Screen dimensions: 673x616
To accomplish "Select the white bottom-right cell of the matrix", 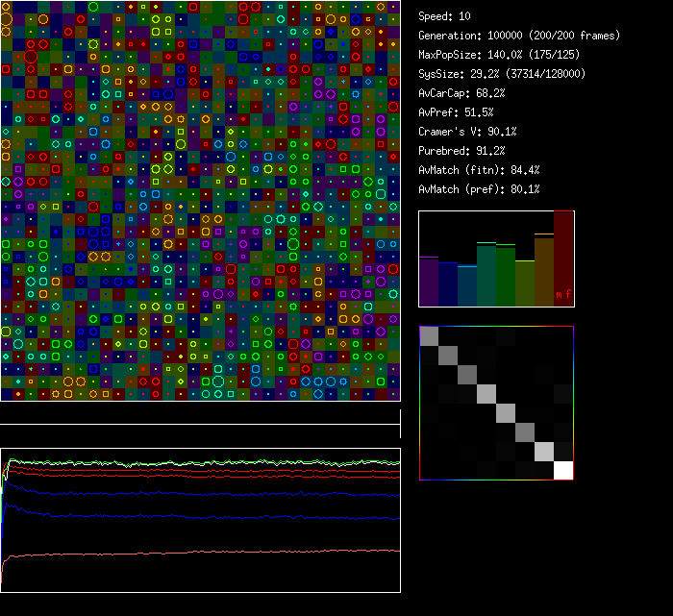I will click(x=563, y=470).
